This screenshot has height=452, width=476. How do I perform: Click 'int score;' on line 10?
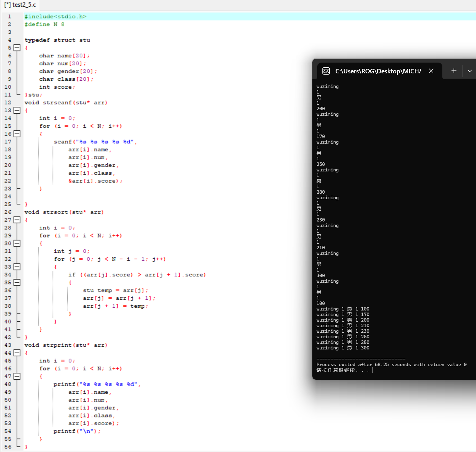point(57,87)
